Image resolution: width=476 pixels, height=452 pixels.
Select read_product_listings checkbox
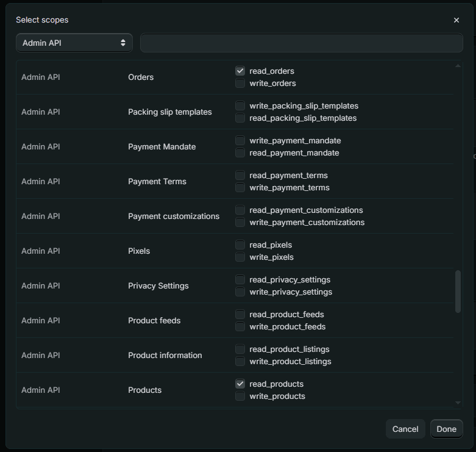pos(240,349)
